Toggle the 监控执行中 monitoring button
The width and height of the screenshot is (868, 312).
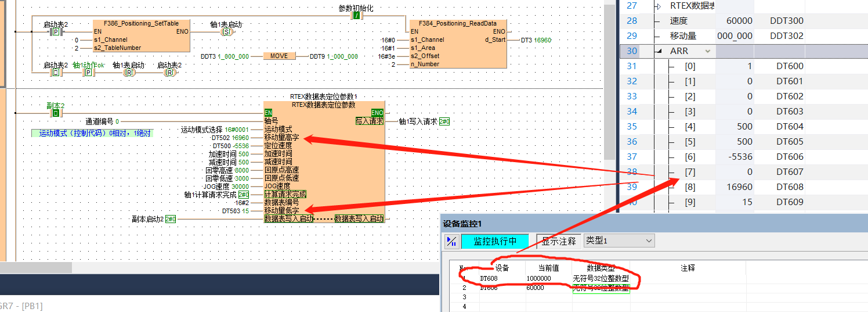[x=495, y=241]
